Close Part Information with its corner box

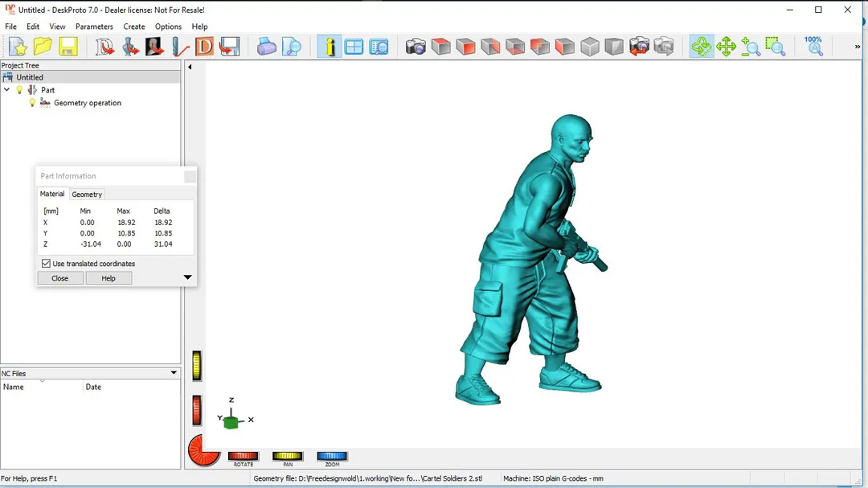190,176
